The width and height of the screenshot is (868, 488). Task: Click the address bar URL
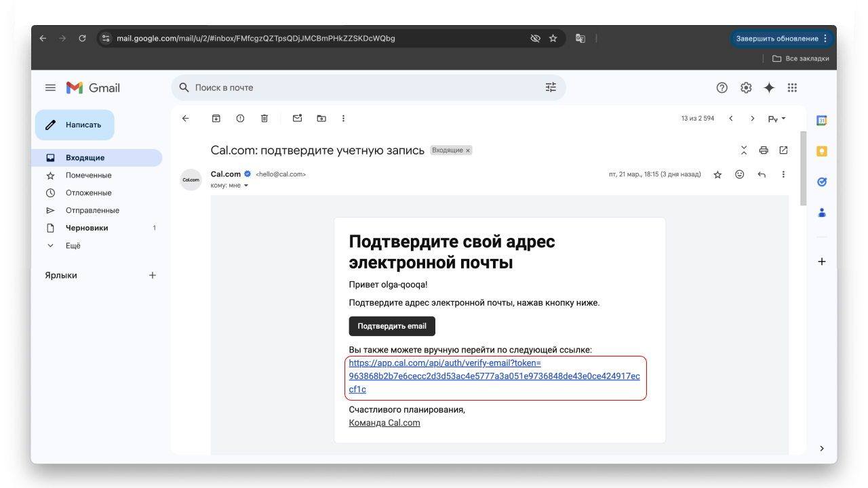coord(256,39)
